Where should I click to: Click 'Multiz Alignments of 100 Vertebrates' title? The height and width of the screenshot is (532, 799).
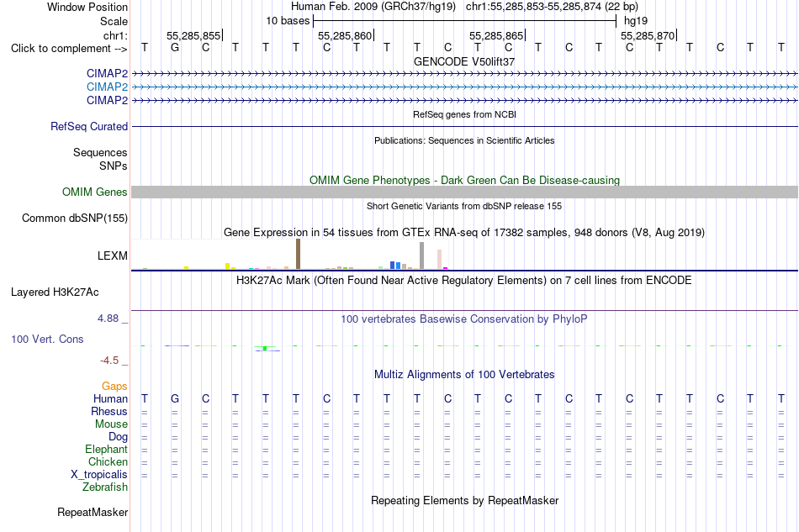(464, 375)
